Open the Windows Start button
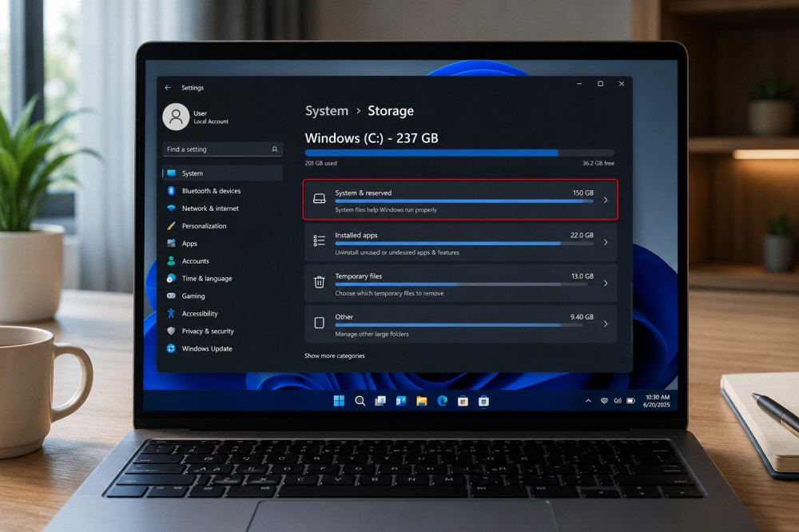Screen dimensions: 799x532 [x=339, y=401]
